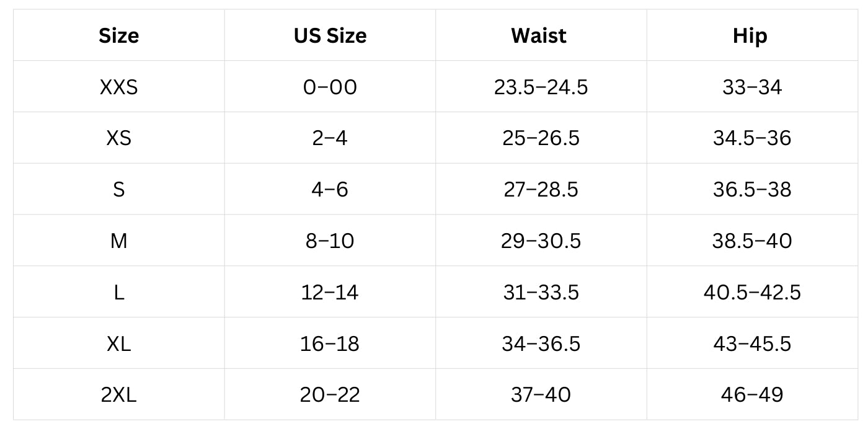Viewport: 868px width, 434px height.
Task: Click hip value 40.5–42.5
Action: pyautogui.click(x=752, y=292)
